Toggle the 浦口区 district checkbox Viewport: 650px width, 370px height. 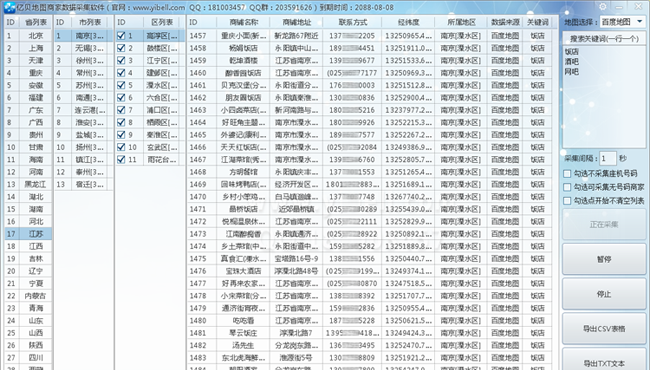pyautogui.click(x=121, y=110)
